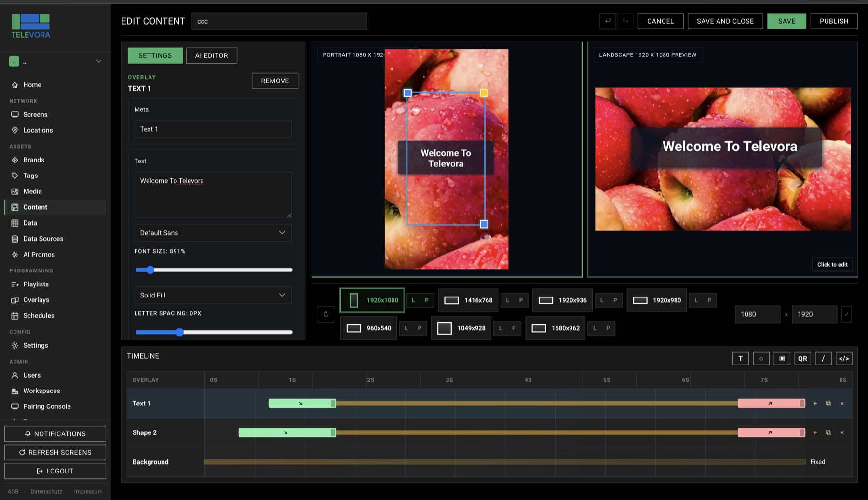This screenshot has height=500, width=868.
Task: Switch to the Settings tab
Action: pyautogui.click(x=155, y=55)
